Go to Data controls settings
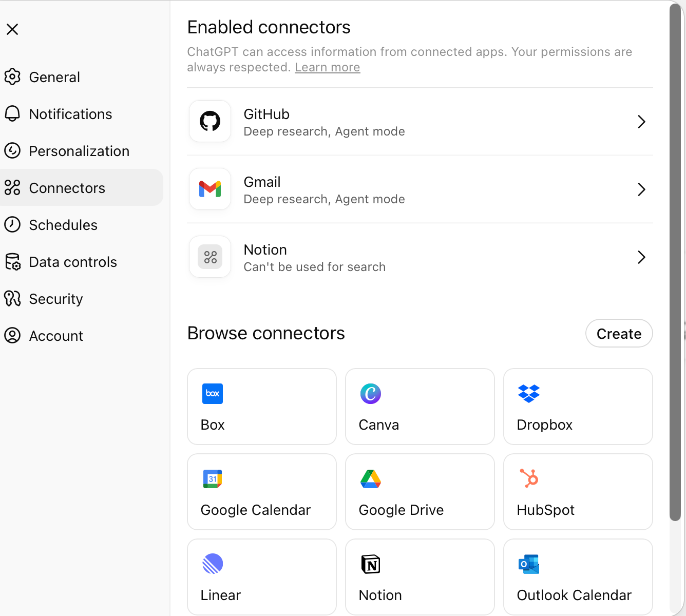Image resolution: width=686 pixels, height=616 pixels. tap(82, 262)
